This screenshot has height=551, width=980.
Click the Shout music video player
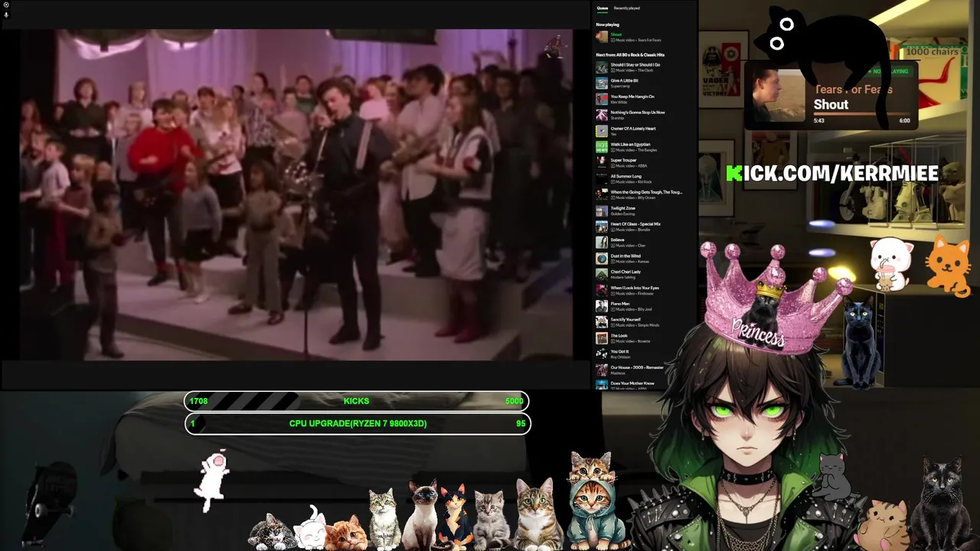click(296, 194)
